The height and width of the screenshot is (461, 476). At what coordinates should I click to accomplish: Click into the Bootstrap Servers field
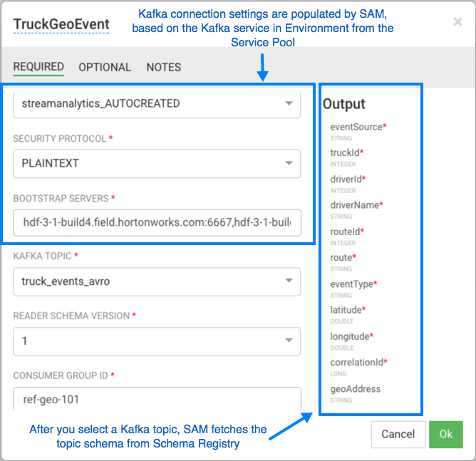157,222
